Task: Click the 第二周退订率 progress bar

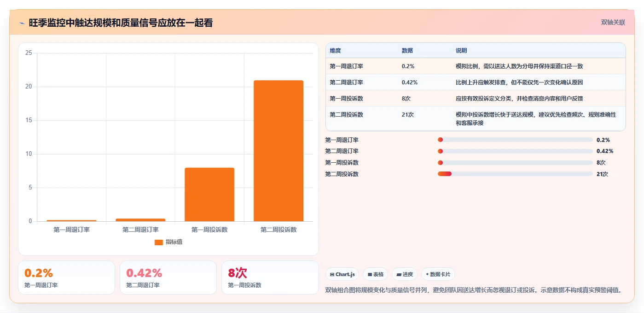Action: (515, 151)
